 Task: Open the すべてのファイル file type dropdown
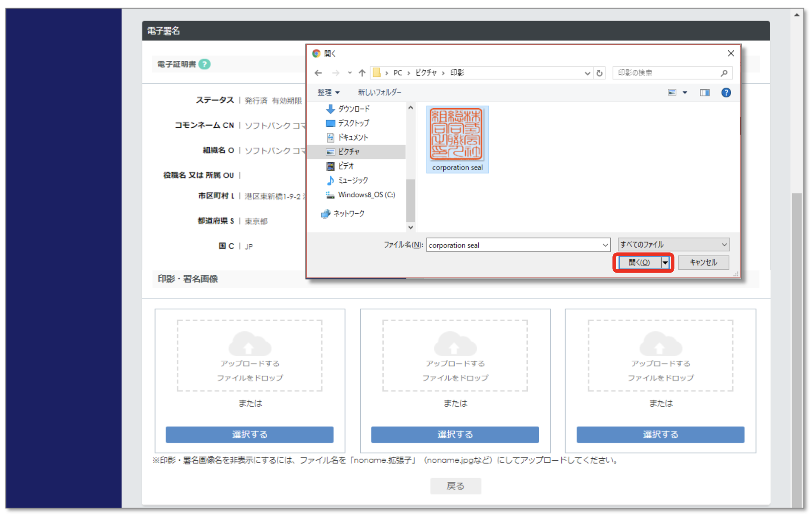673,244
